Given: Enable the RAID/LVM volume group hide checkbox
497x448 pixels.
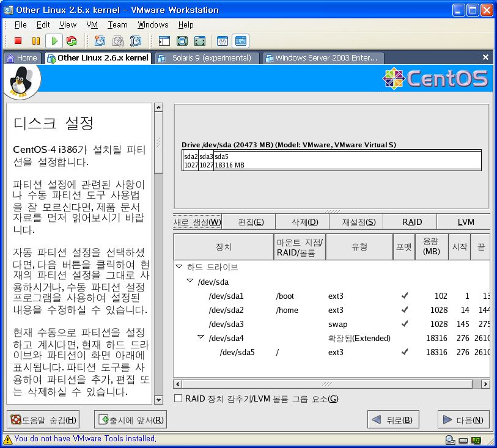Looking at the screenshot, I should pos(179,399).
